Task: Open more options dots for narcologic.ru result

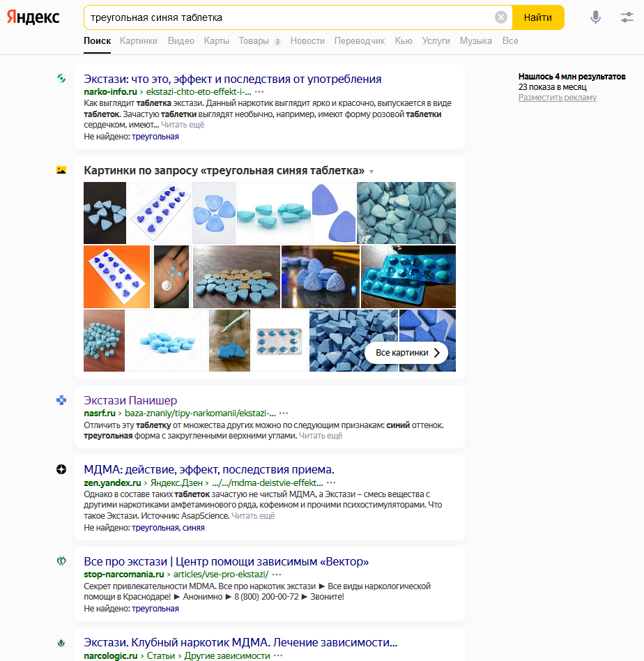Action: (x=278, y=656)
